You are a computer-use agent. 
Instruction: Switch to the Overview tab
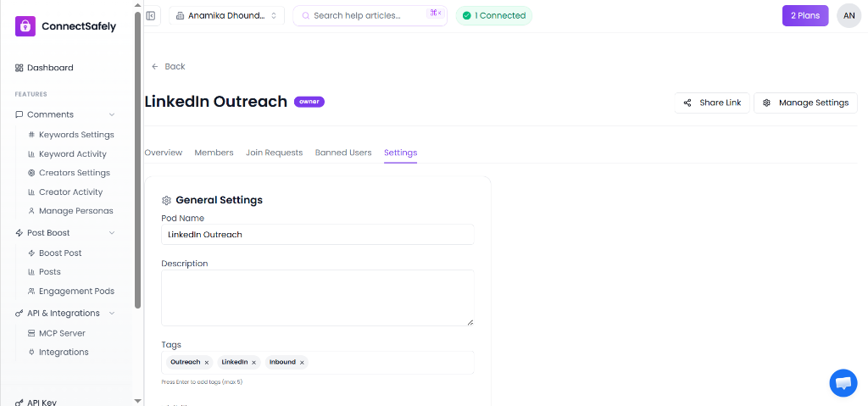[x=164, y=153]
